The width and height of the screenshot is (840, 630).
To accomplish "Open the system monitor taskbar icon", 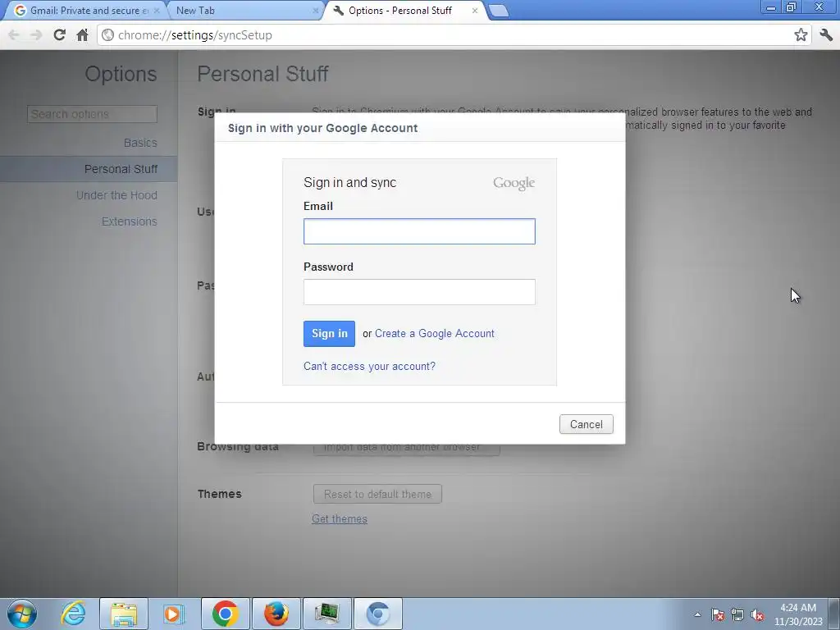I will (326, 614).
